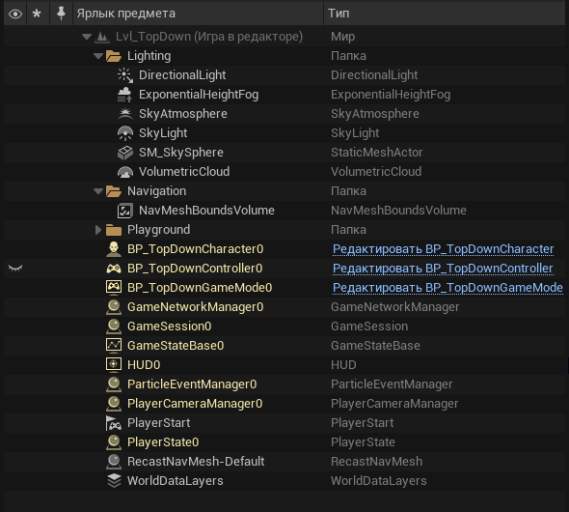Open 'Редактировать BP_TopDownController' link
The height and width of the screenshot is (512, 569).
(443, 269)
